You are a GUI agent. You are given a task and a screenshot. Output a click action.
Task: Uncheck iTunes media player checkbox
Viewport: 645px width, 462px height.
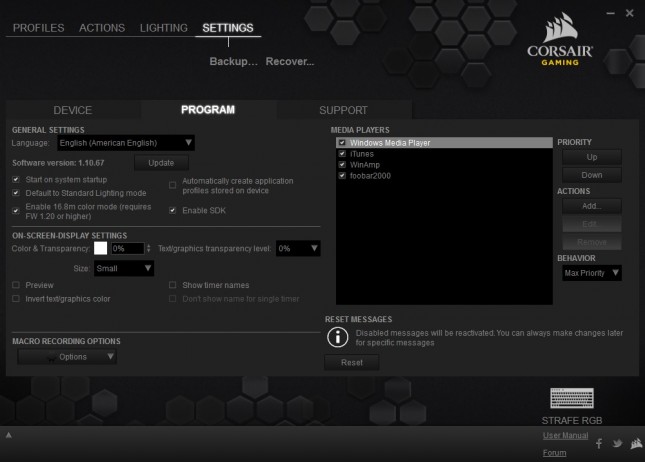pos(342,153)
